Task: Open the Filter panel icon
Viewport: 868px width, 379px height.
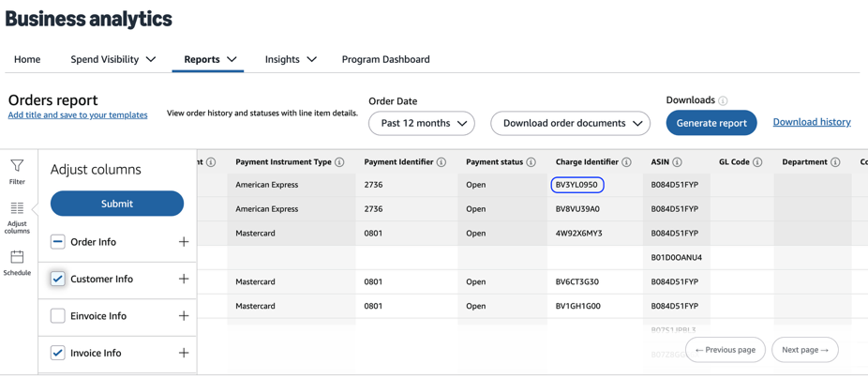Action: click(17, 166)
